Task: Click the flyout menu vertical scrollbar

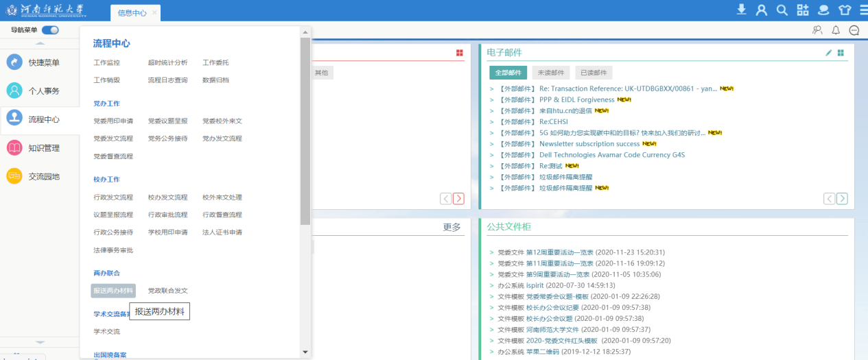Action: 305,130
